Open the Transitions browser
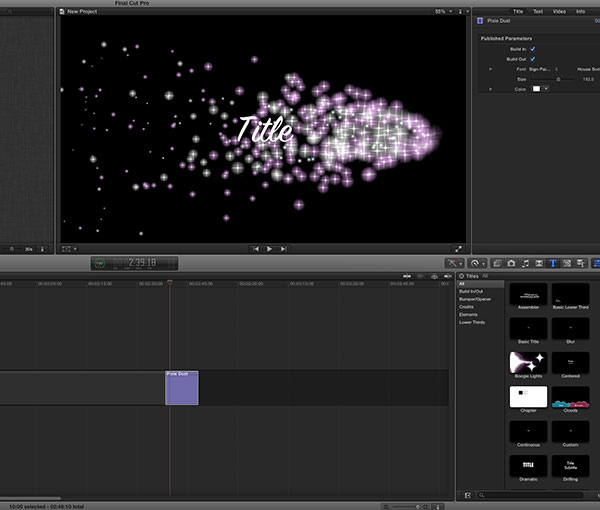The height and width of the screenshot is (510, 600). click(x=539, y=263)
